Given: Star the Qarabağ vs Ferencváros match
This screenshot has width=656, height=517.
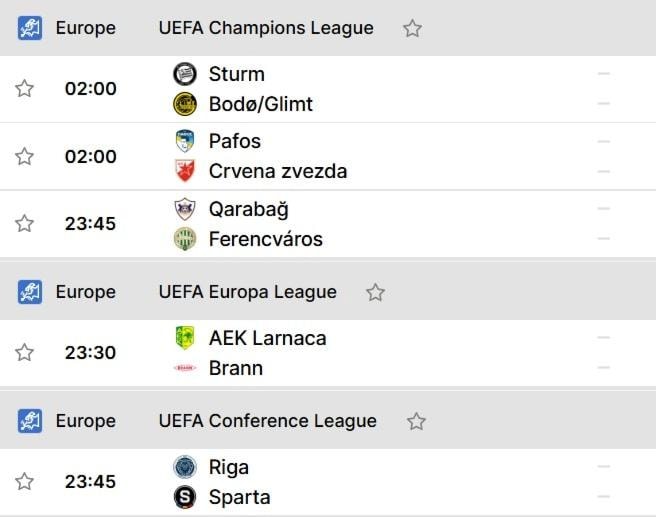Looking at the screenshot, I should (x=24, y=223).
